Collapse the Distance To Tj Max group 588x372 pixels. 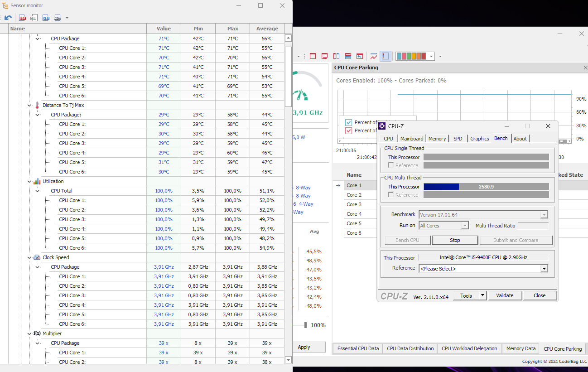(29, 105)
